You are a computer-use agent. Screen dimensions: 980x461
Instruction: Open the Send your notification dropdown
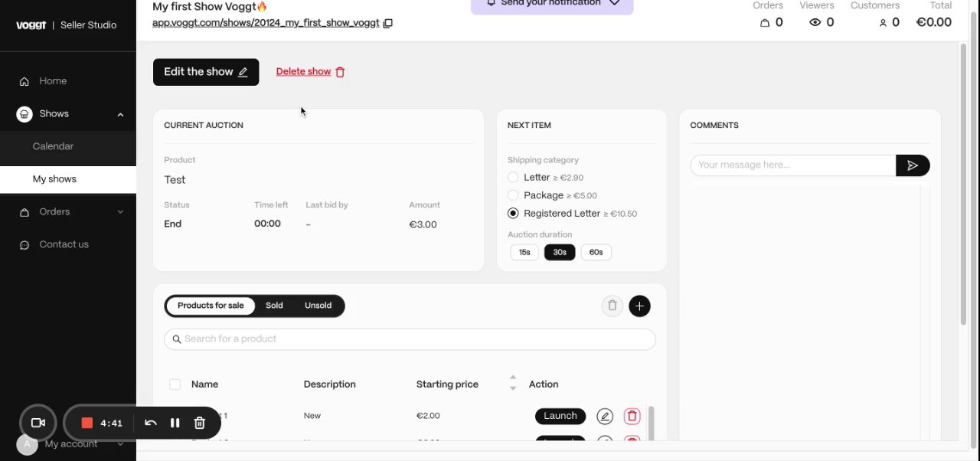coord(552,4)
